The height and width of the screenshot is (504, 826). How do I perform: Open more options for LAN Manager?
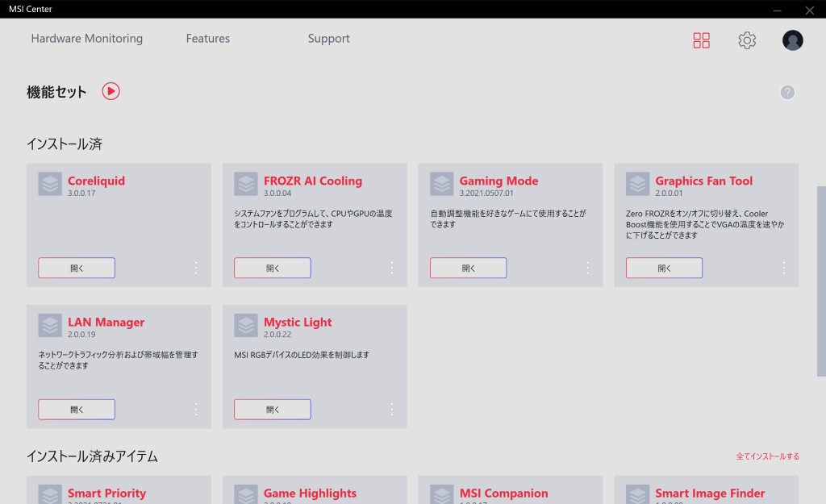[196, 409]
